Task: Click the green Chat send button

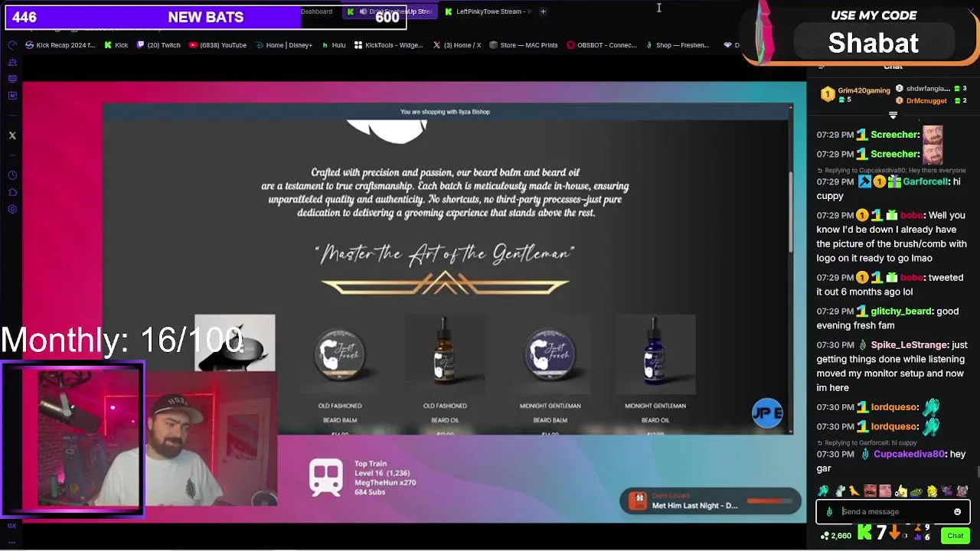Action: [955, 536]
